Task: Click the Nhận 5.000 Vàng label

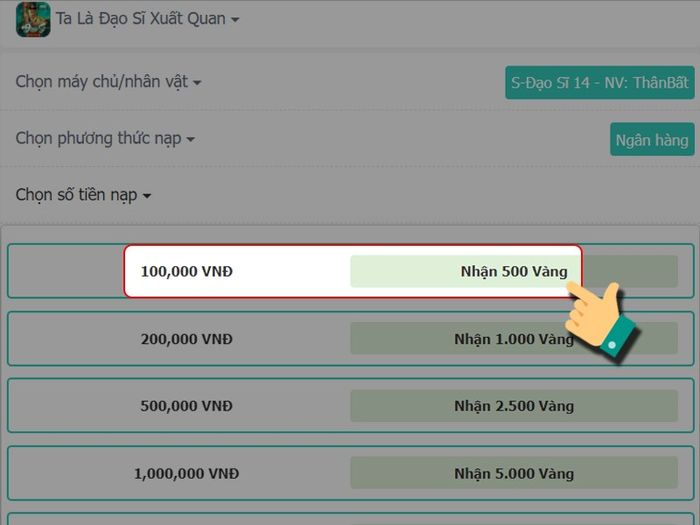Action: click(514, 473)
